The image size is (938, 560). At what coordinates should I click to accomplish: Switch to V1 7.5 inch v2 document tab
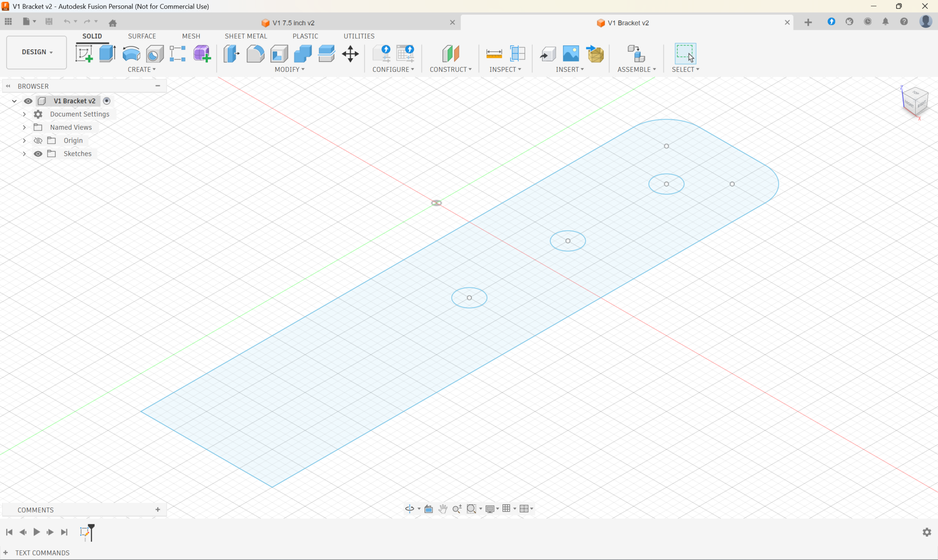point(293,22)
